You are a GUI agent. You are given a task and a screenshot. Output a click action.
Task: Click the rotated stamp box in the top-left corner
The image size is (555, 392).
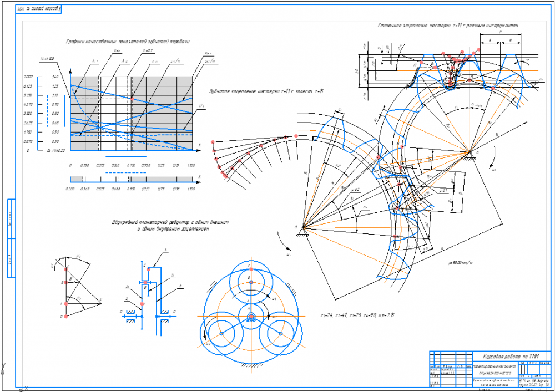tap(39, 10)
